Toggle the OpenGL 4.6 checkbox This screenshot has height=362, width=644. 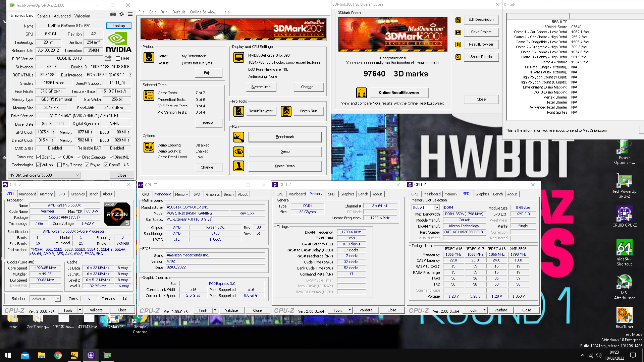(x=106, y=165)
